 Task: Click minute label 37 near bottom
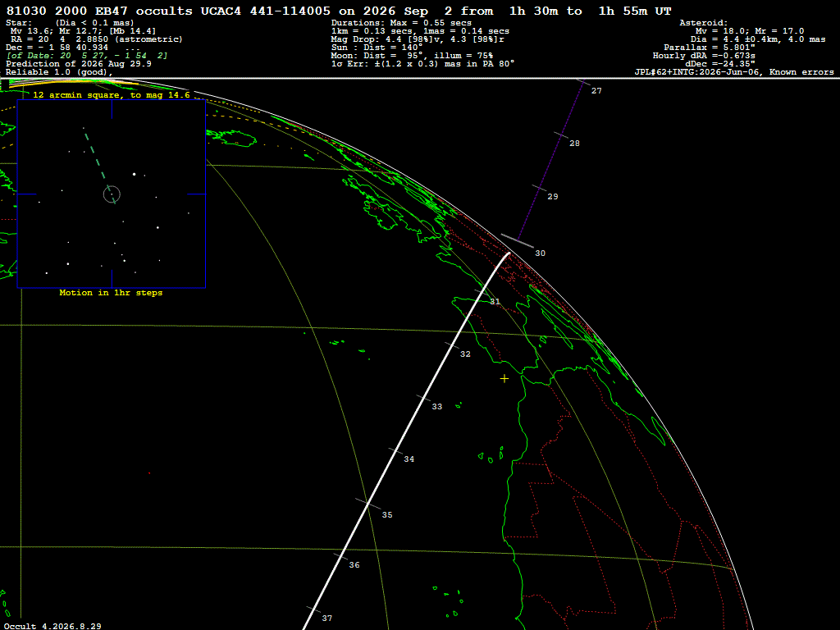326,619
